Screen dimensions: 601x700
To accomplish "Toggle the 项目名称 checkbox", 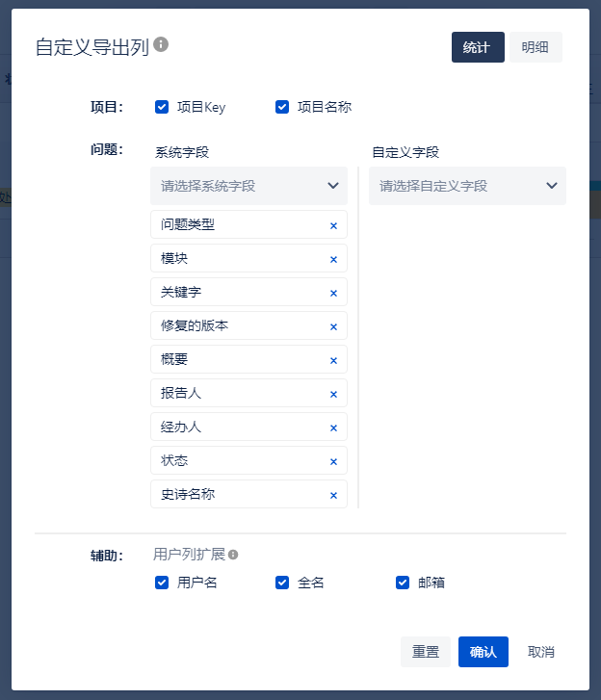I will [282, 107].
